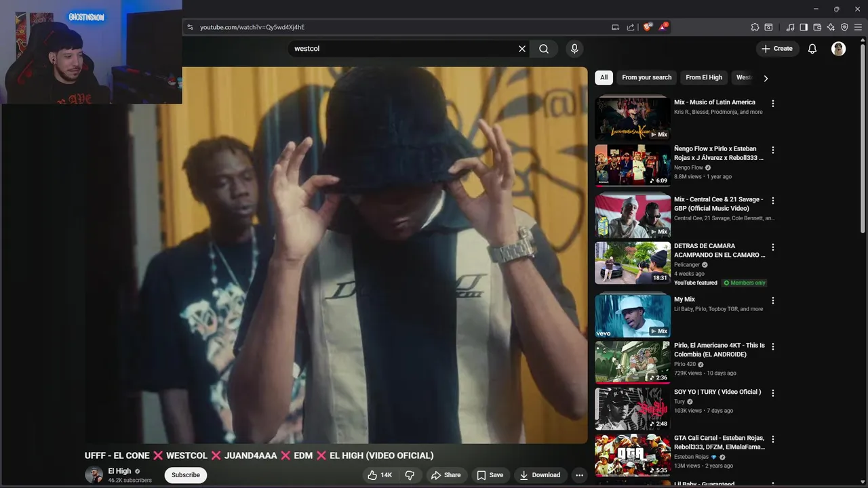Screen dimensions: 868x488
Task: Open more actions three-dot menu under video
Action: [x=579, y=475]
